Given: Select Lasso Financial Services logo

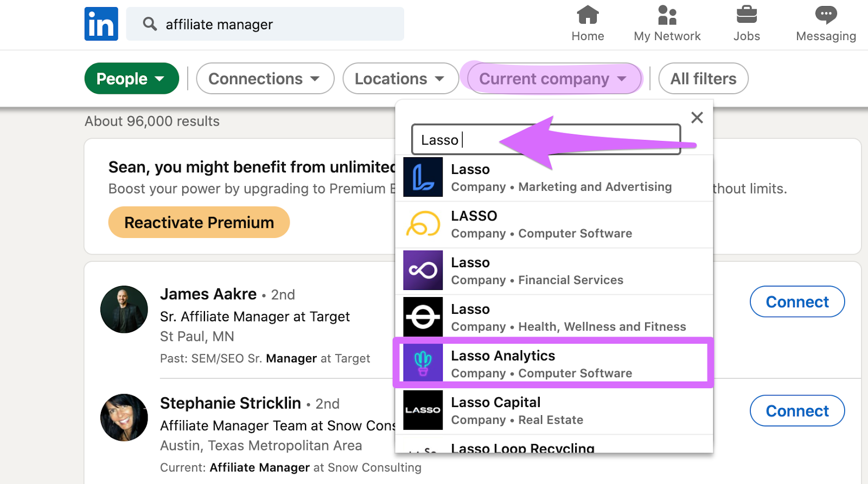Looking at the screenshot, I should click(423, 270).
